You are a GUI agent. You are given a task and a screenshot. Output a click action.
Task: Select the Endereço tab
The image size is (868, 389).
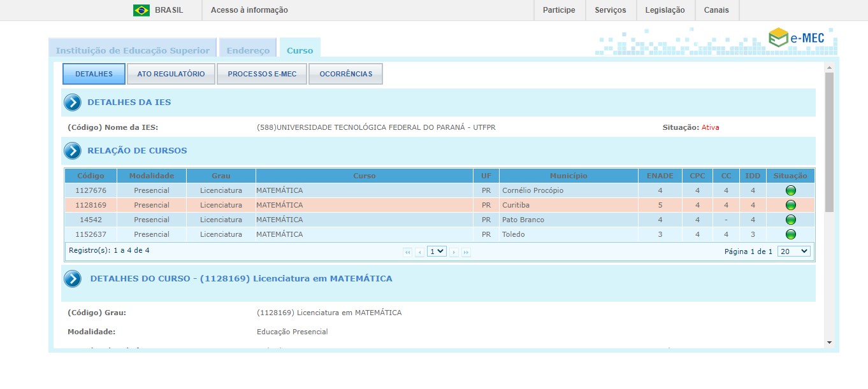click(248, 50)
